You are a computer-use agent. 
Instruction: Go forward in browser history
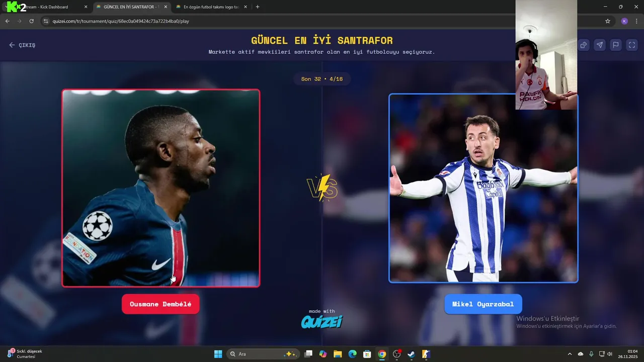19,21
